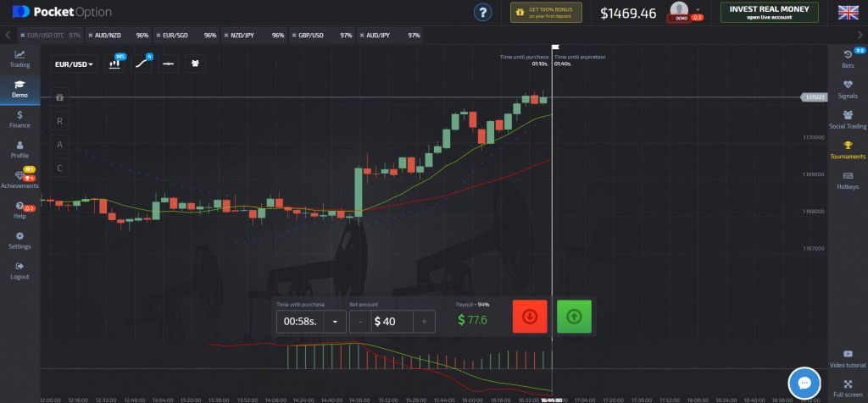
Task: Place a green up (call) trade
Action: (574, 316)
